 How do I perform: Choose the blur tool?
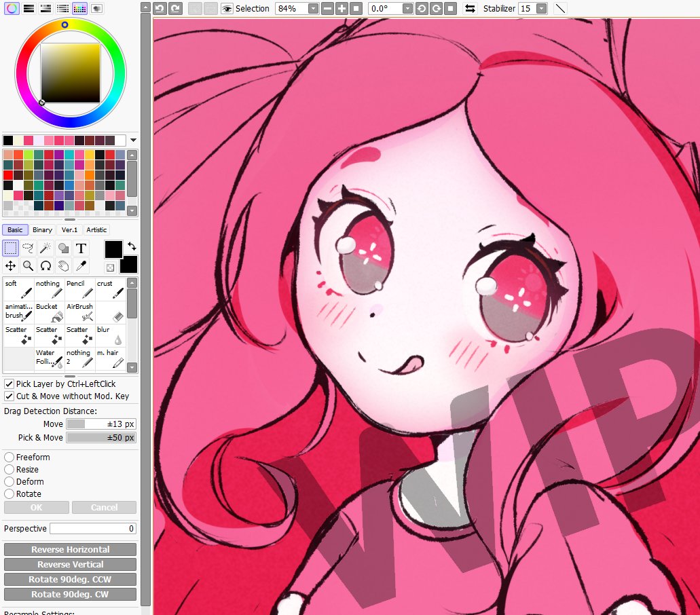tap(111, 335)
